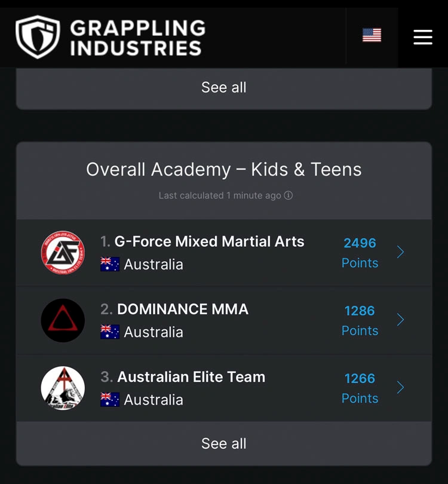Image resolution: width=448 pixels, height=484 pixels.
Task: Open the hamburger navigation menu
Action: [x=423, y=36]
